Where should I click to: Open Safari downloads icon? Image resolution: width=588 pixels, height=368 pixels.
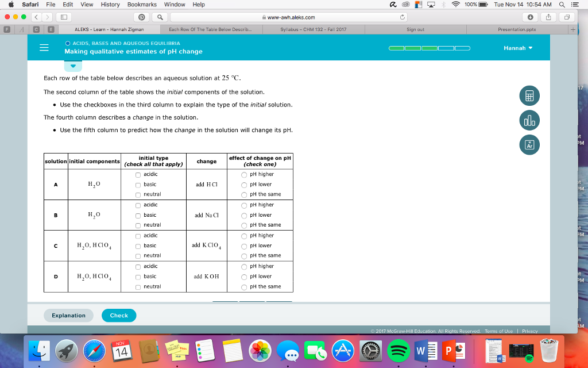click(531, 17)
